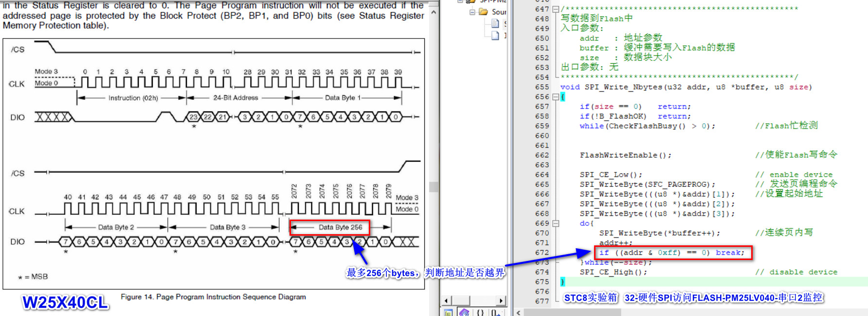Open the Project tab at bottom of panel
Viewport: 868px width, 316px height.
(449, 312)
